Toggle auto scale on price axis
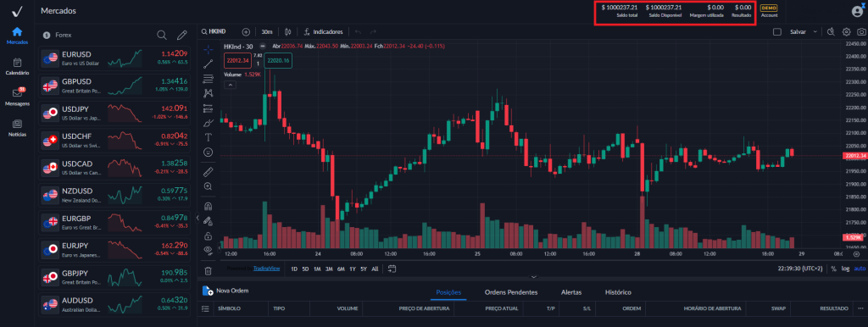Screen dimensions: 868x327 click(x=860, y=269)
